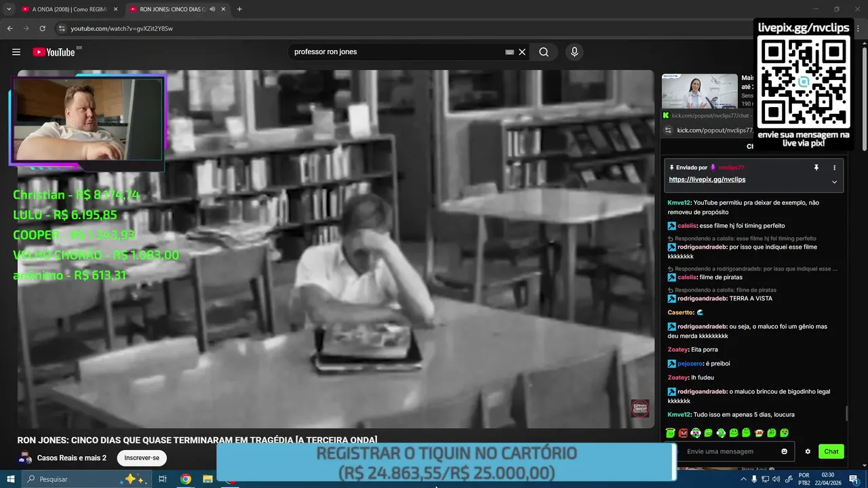Open the emoji picker in message box

pos(785,451)
